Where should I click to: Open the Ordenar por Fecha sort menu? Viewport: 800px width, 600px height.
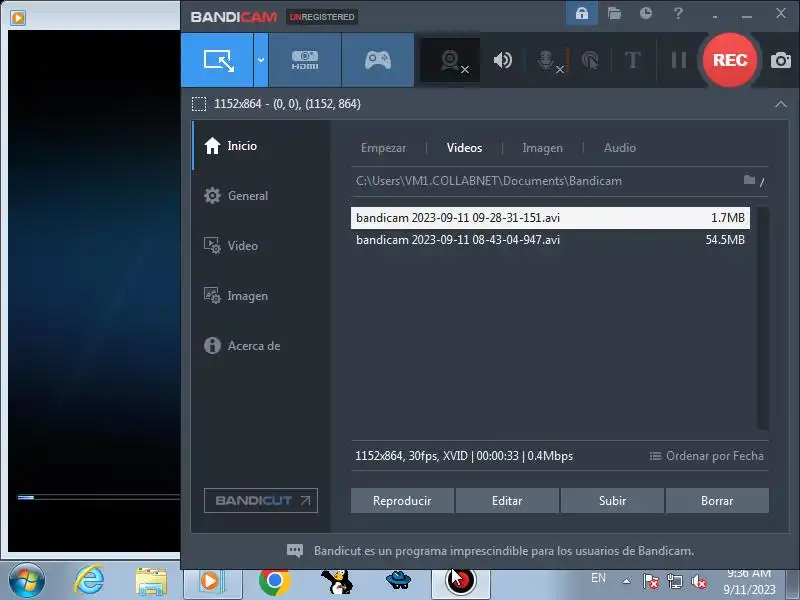pos(706,456)
